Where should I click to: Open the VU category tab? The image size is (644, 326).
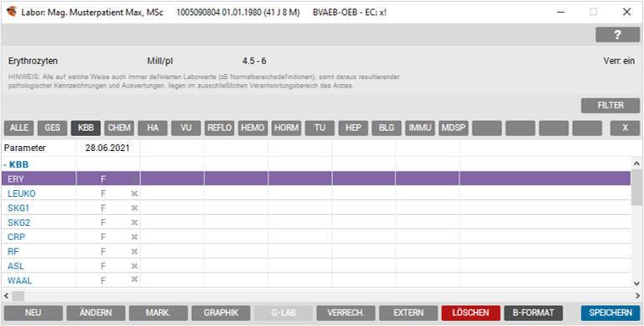186,128
